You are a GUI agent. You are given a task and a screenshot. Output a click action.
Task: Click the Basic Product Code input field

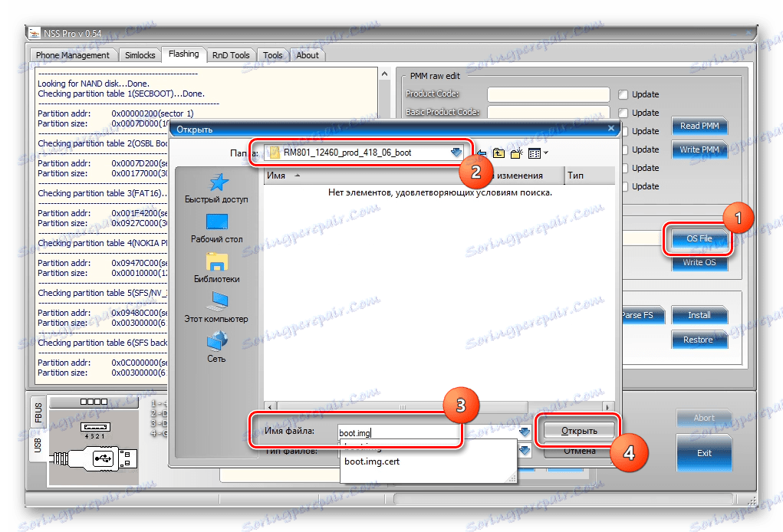pyautogui.click(x=548, y=112)
